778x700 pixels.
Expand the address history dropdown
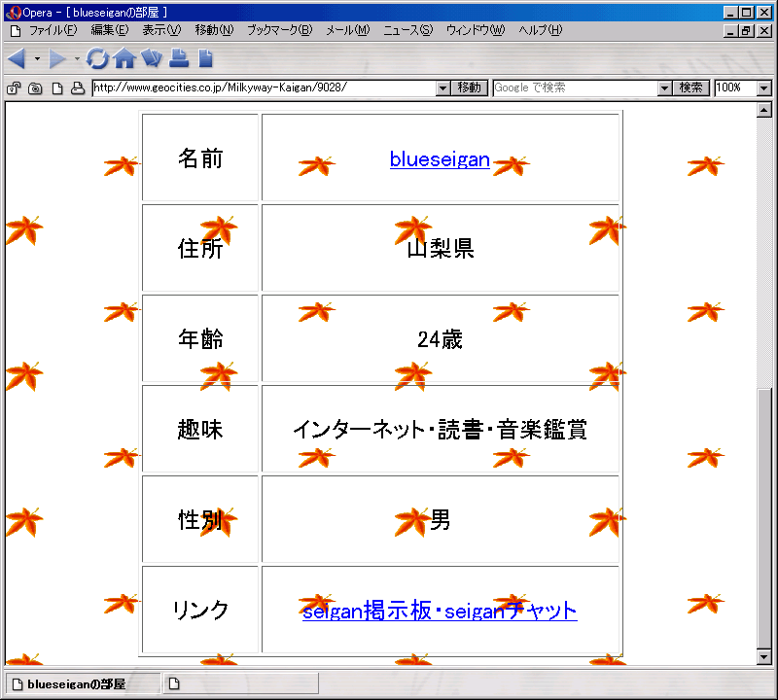pos(443,88)
